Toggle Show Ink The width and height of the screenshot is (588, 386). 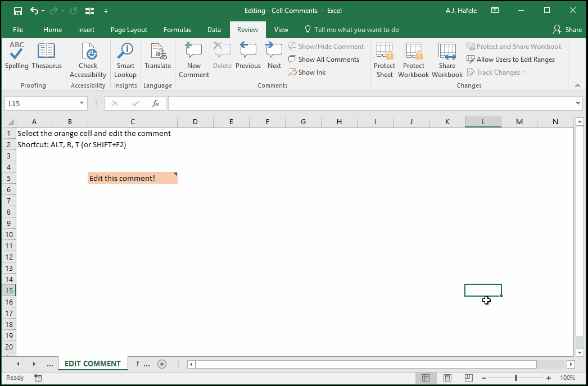pos(307,72)
